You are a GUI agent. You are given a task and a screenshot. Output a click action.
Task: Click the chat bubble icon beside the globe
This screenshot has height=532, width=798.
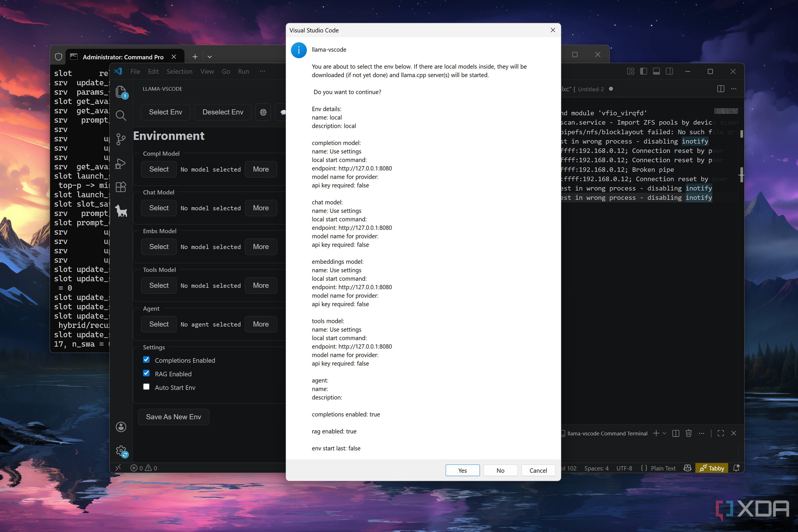point(282,112)
